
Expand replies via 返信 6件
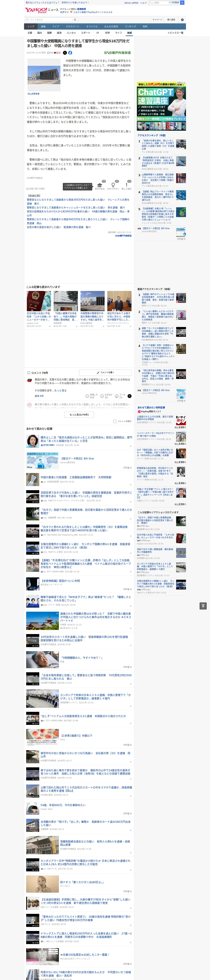(39, 396)
